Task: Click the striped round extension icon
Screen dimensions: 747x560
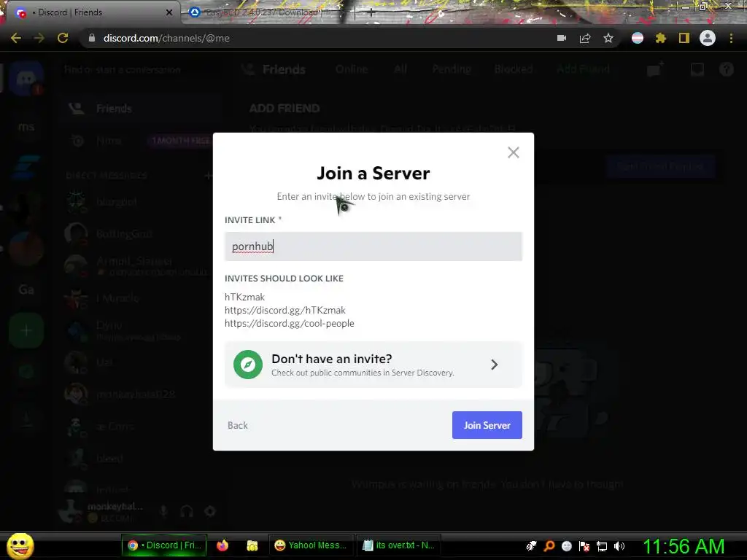Action: tap(638, 38)
